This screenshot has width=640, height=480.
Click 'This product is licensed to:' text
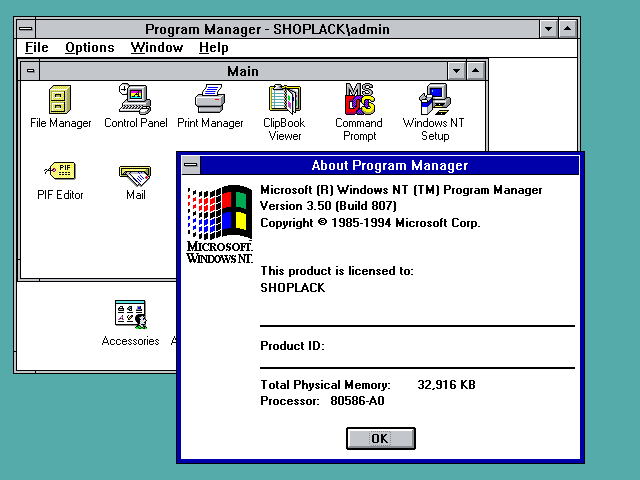[337, 271]
